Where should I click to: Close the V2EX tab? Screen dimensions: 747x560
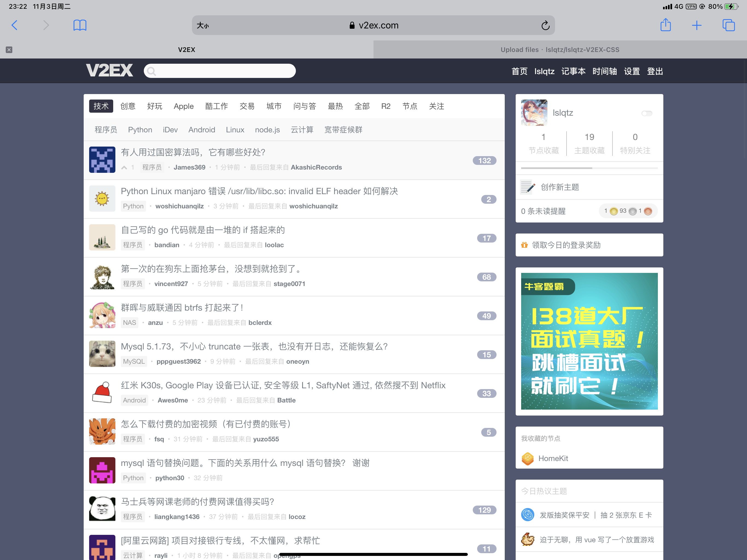[9, 50]
